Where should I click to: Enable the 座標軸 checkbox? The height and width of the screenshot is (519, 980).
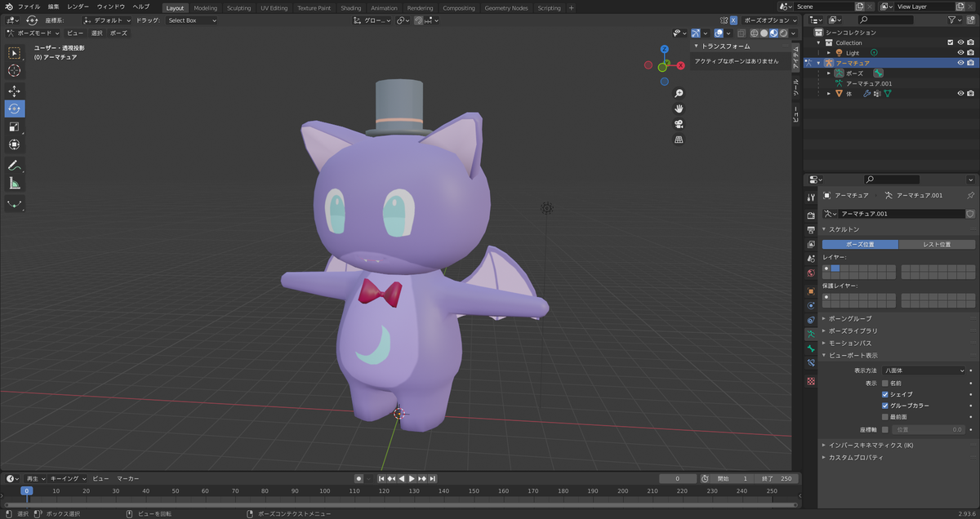885,429
